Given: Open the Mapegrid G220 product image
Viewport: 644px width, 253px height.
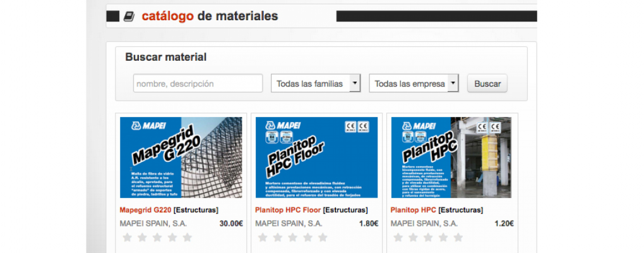Looking at the screenshot, I should point(181,157).
